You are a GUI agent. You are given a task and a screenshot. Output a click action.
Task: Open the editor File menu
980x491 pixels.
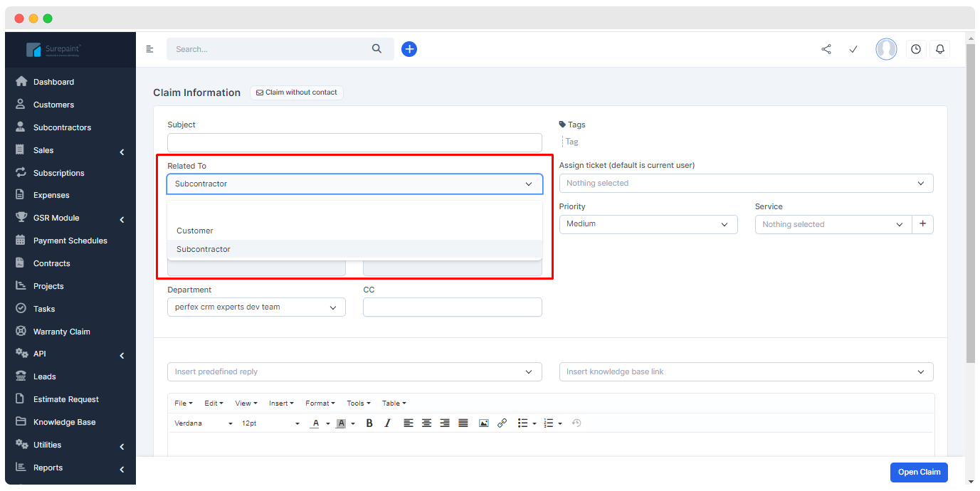[x=183, y=403]
